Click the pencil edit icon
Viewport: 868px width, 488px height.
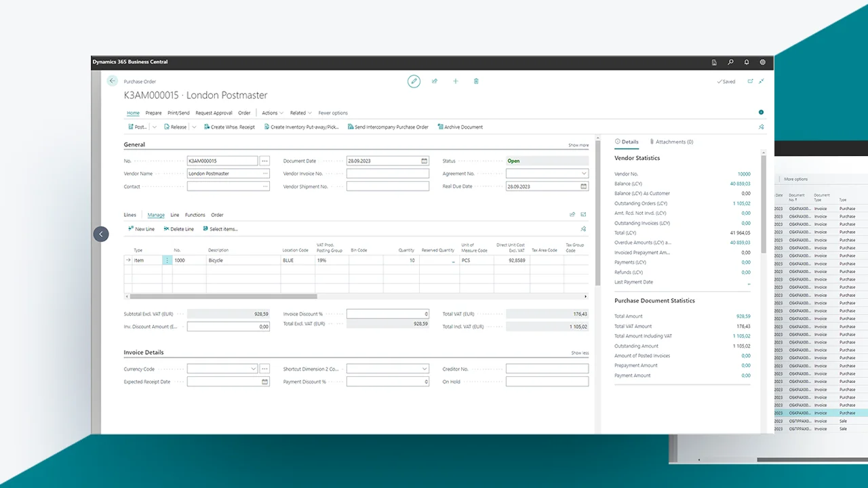414,81
